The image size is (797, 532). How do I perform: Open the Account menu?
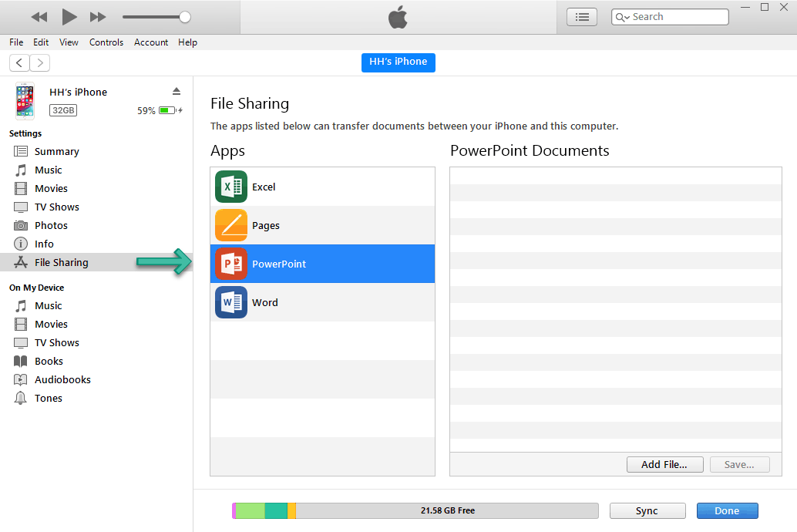point(151,42)
